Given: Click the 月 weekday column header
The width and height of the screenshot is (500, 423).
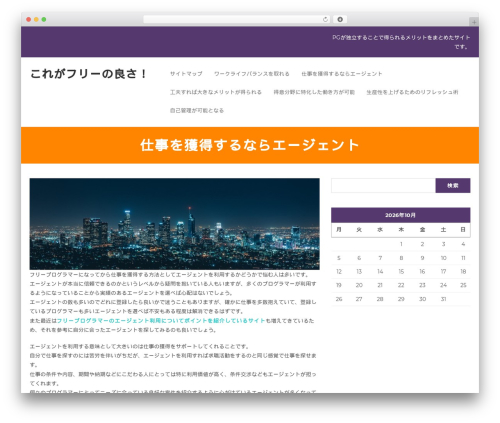Looking at the screenshot, I should [339, 229].
